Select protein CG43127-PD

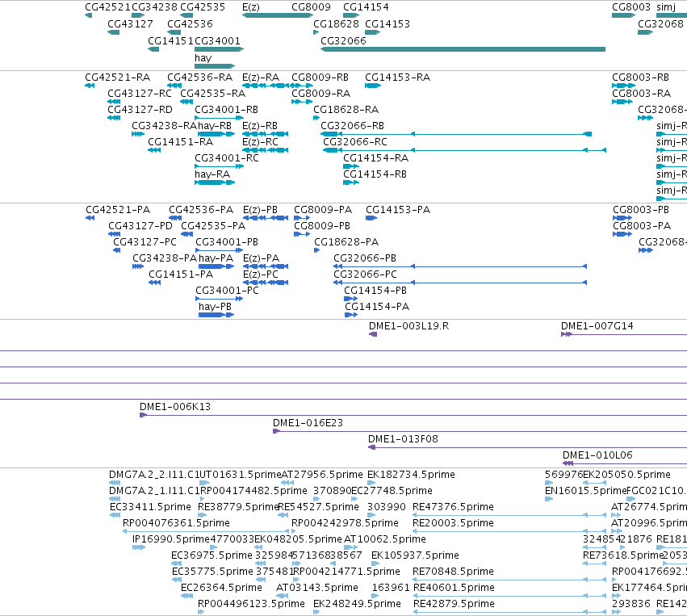pos(140,225)
